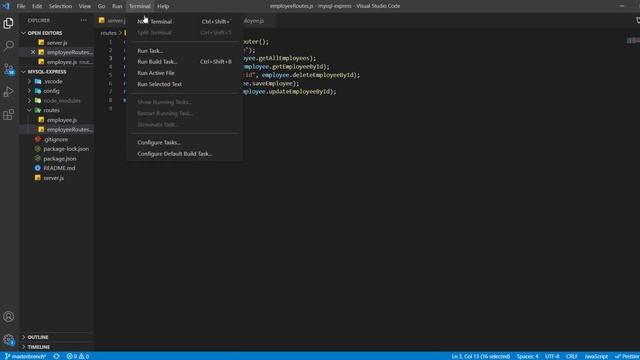Open the Extensions view
Viewport: 640px width, 360px height.
8,115
